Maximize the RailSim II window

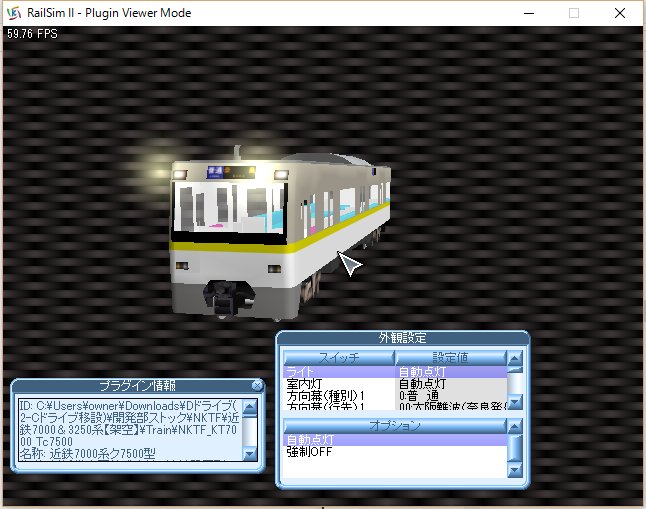click(574, 13)
